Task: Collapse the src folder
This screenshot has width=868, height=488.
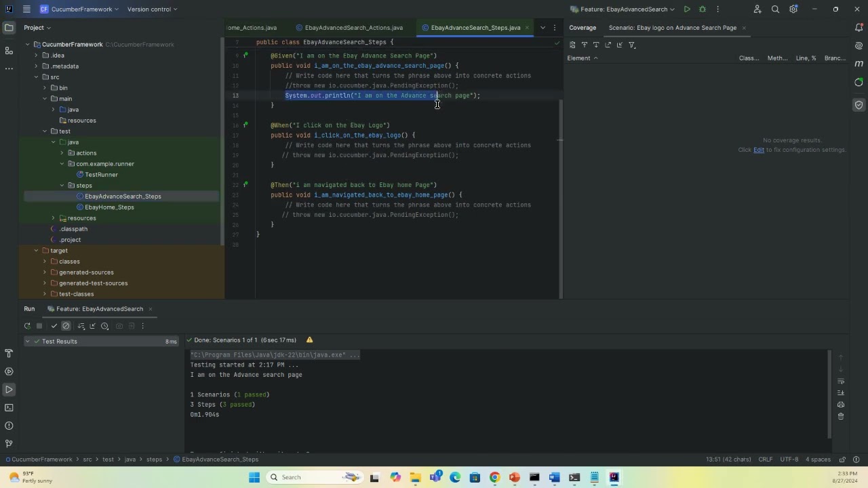Action: [x=36, y=77]
